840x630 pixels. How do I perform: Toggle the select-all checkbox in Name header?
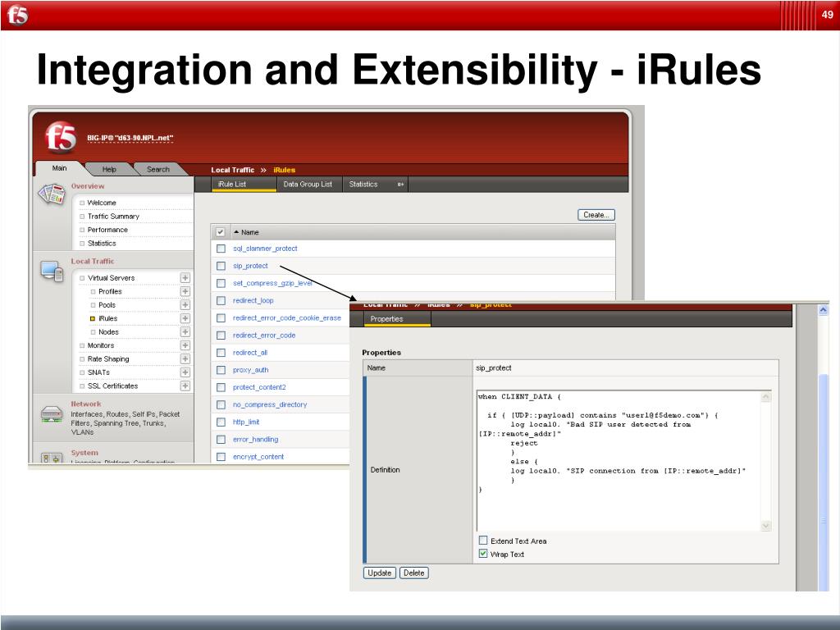[x=220, y=232]
